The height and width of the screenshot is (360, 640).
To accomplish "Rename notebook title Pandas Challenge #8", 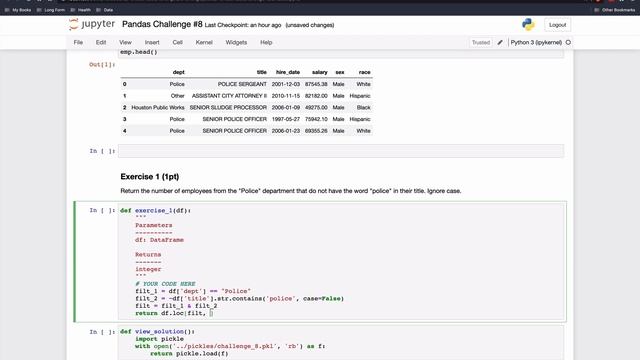I will pyautogui.click(x=162, y=24).
